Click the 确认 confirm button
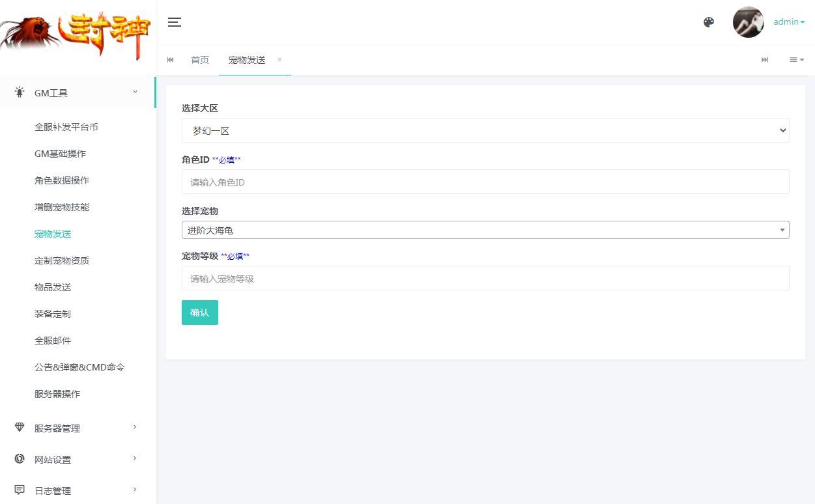 (x=199, y=312)
